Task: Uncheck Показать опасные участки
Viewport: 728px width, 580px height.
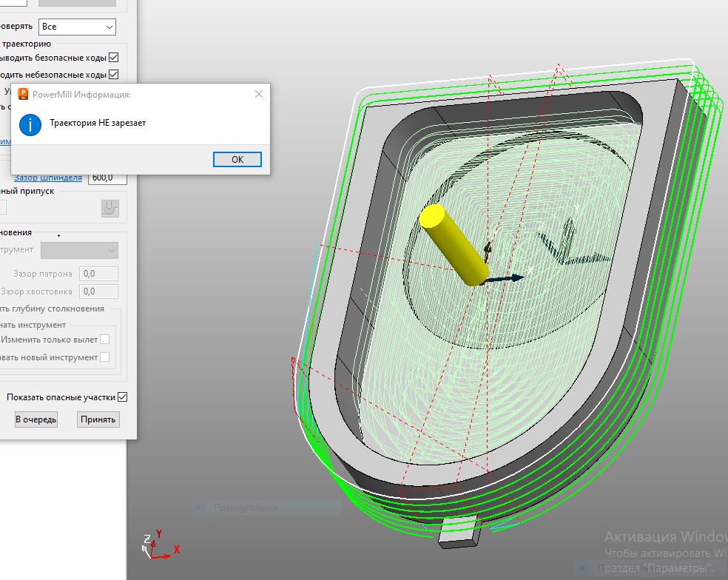Action: [123, 397]
